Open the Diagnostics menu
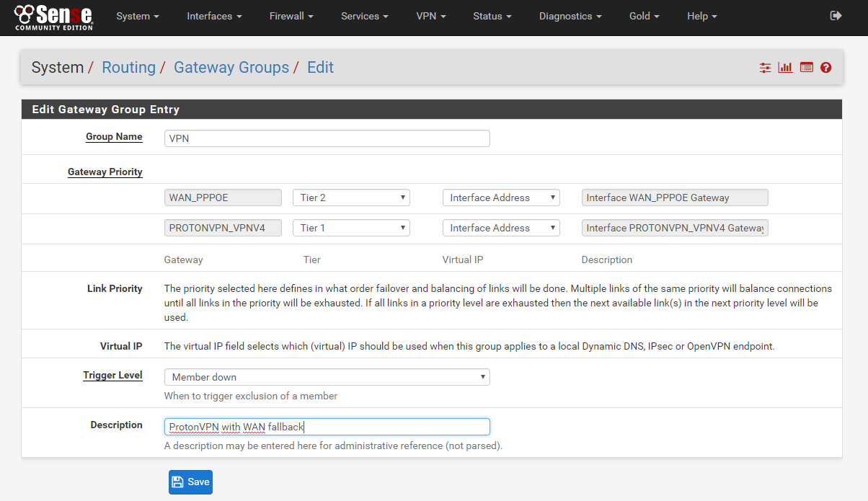The height and width of the screenshot is (501, 868). tap(570, 16)
